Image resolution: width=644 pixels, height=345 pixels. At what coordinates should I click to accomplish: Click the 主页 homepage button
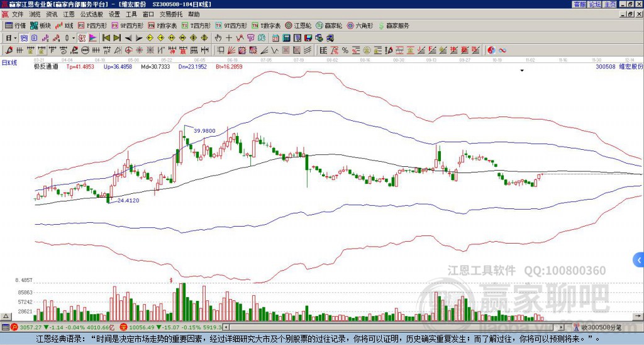pyautogui.click(x=610, y=4)
